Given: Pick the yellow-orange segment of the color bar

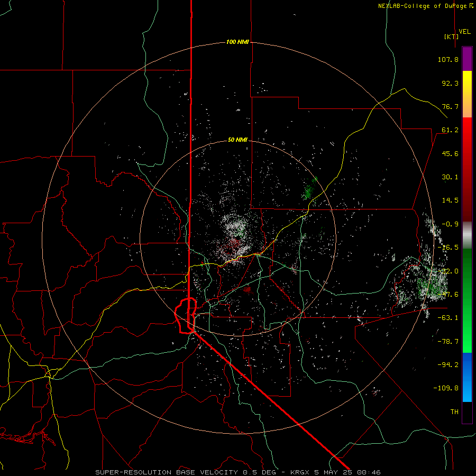Looking at the screenshot, I should [467, 94].
